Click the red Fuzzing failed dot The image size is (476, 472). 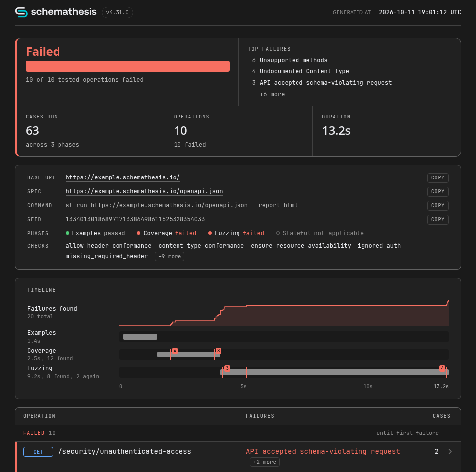click(x=210, y=233)
